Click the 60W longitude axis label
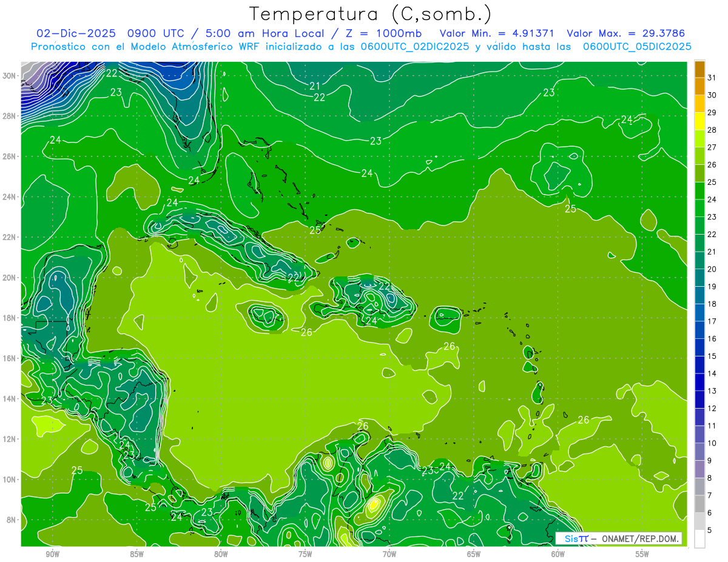728x562 pixels. pyautogui.click(x=558, y=554)
